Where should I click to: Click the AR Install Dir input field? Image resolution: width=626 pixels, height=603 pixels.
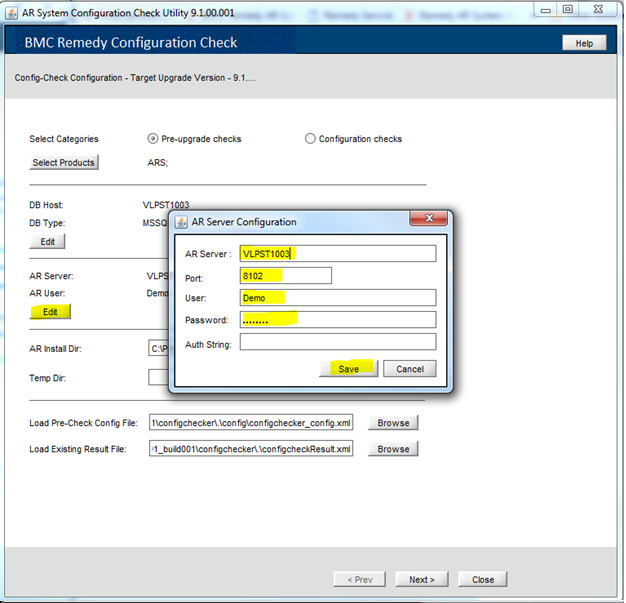click(x=159, y=348)
